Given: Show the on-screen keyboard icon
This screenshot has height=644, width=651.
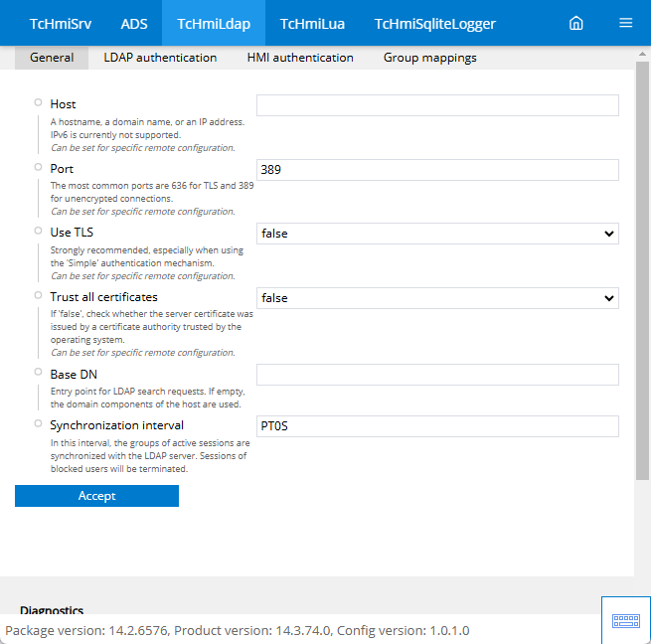Looking at the screenshot, I should point(626,621).
